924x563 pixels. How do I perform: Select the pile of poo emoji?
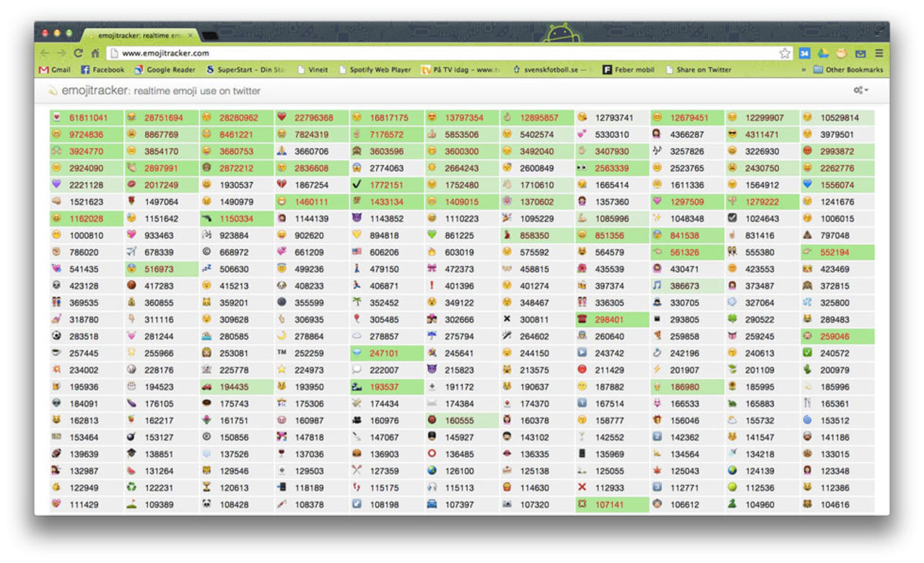807,235
